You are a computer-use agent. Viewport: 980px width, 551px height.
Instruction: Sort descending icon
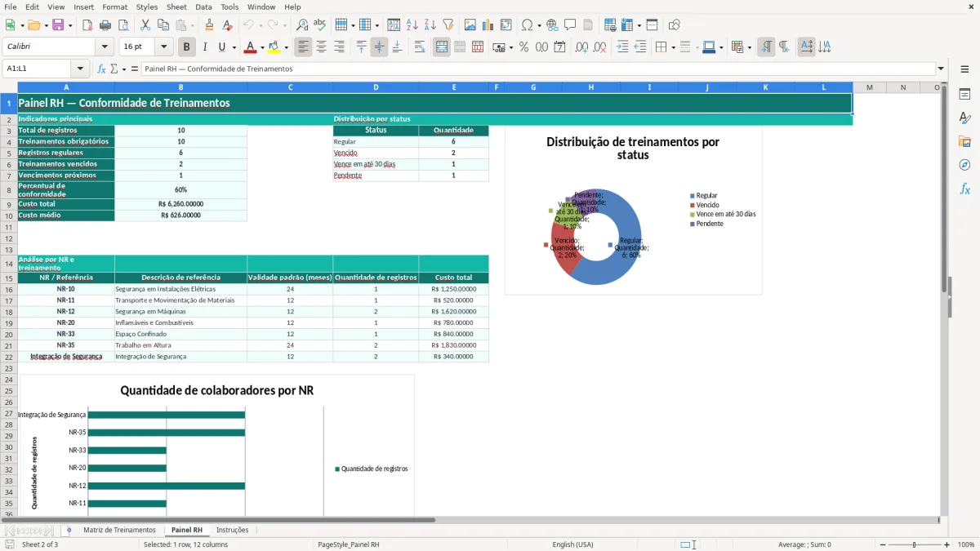[430, 25]
